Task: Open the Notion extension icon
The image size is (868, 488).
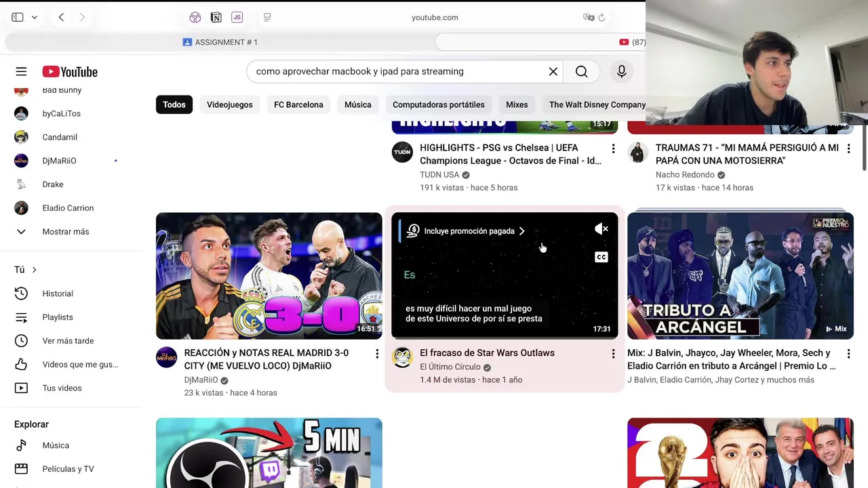Action: click(216, 17)
